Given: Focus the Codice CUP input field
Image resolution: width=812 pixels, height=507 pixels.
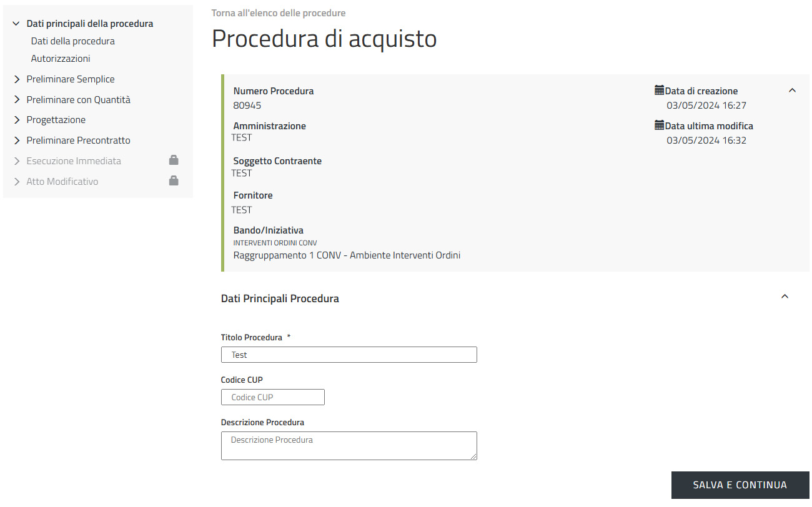Looking at the screenshot, I should point(272,397).
